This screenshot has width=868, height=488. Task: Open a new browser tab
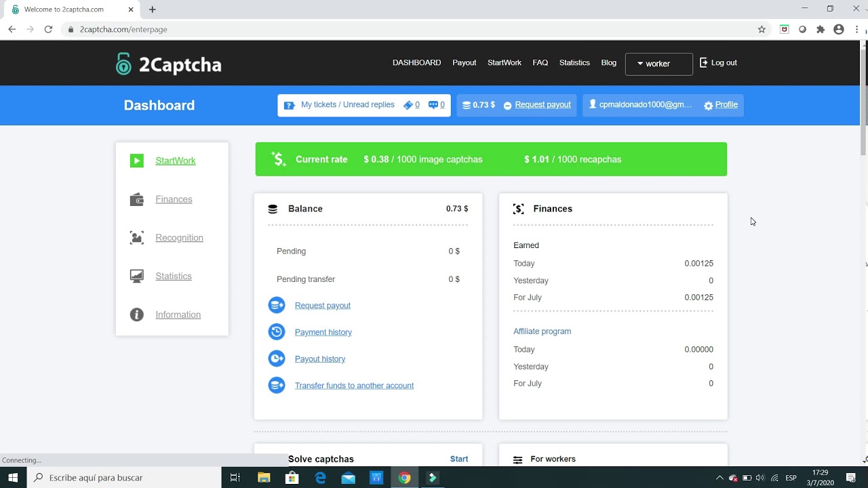(x=153, y=9)
